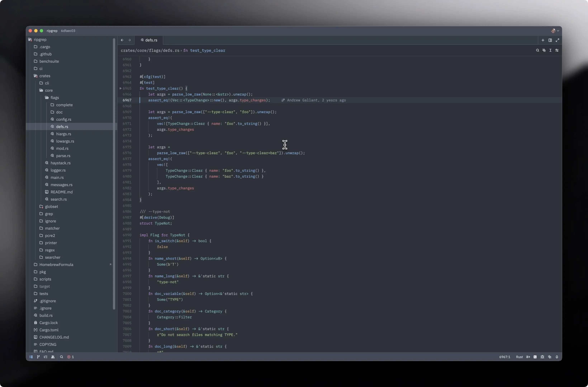Image resolution: width=588 pixels, height=387 pixels.
Task: Open the collaboration panel people icon
Action: (x=53, y=357)
